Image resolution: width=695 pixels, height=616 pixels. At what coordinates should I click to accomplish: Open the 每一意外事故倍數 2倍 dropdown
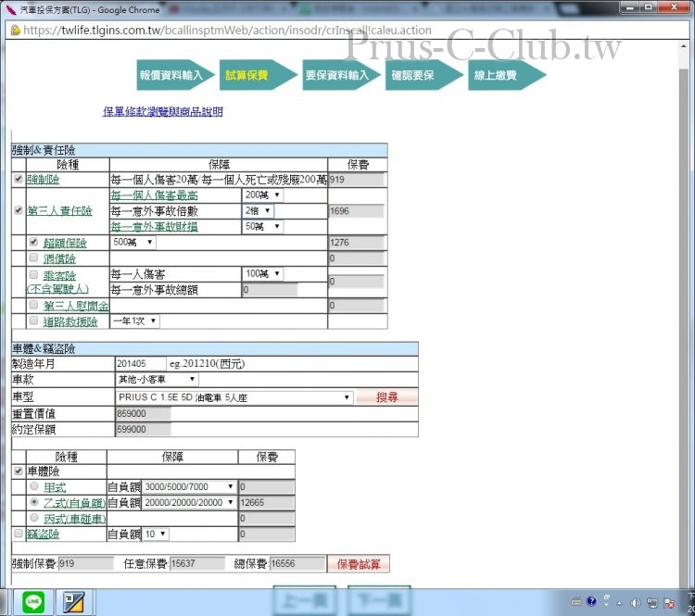[x=258, y=211]
